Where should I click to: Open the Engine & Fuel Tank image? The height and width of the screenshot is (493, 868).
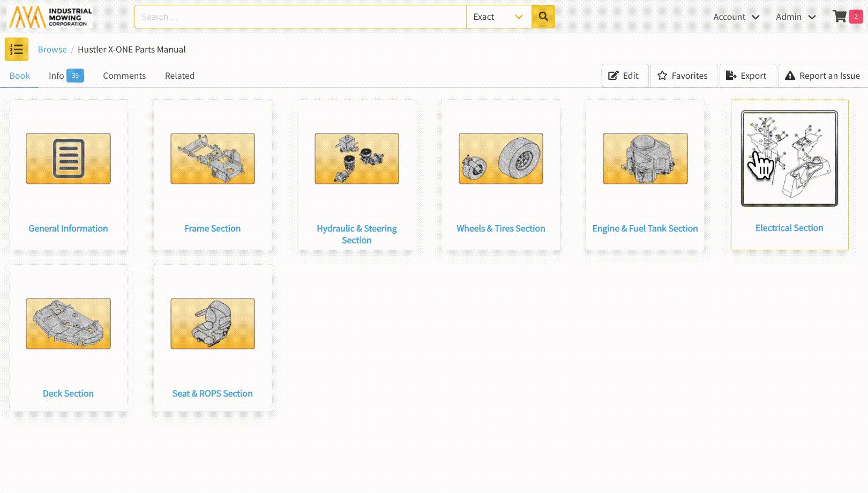click(645, 159)
